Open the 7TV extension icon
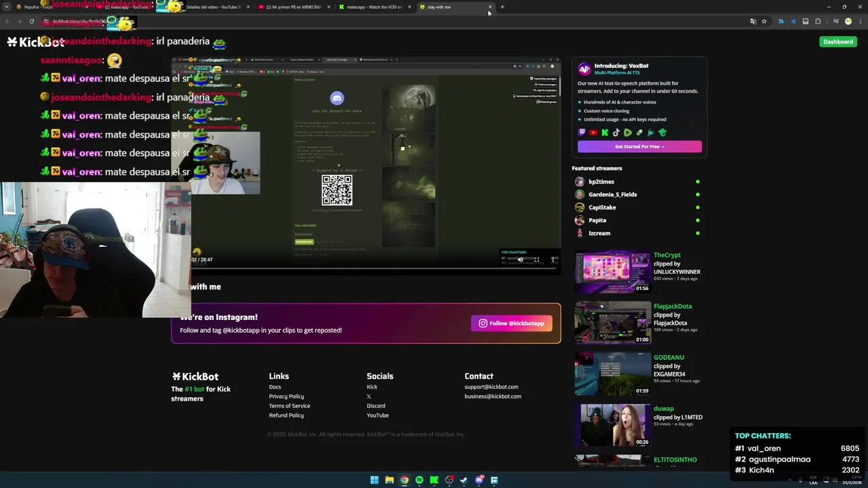This screenshot has width=868, height=488. tap(781, 22)
